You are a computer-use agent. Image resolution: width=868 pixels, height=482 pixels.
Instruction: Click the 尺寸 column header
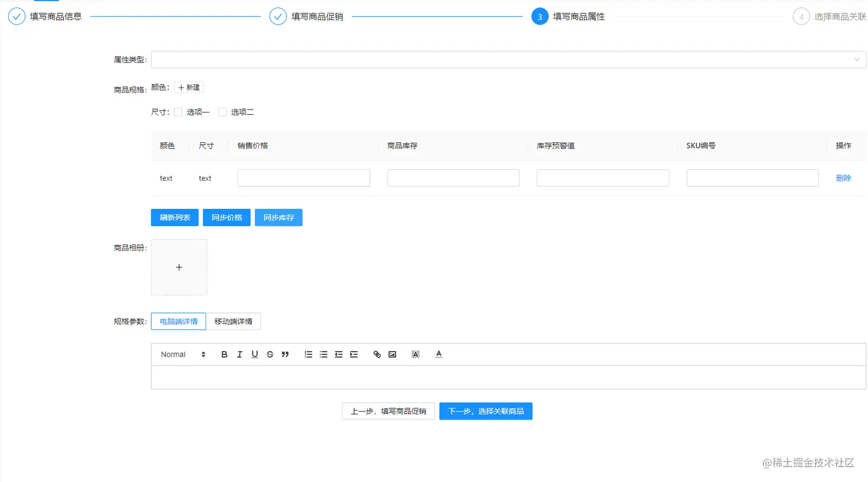(x=206, y=146)
